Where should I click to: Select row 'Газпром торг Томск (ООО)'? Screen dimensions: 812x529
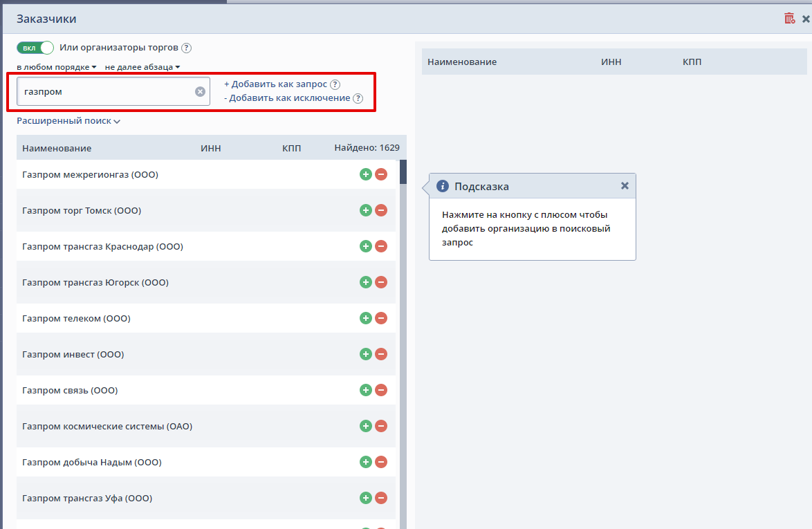click(x=206, y=210)
